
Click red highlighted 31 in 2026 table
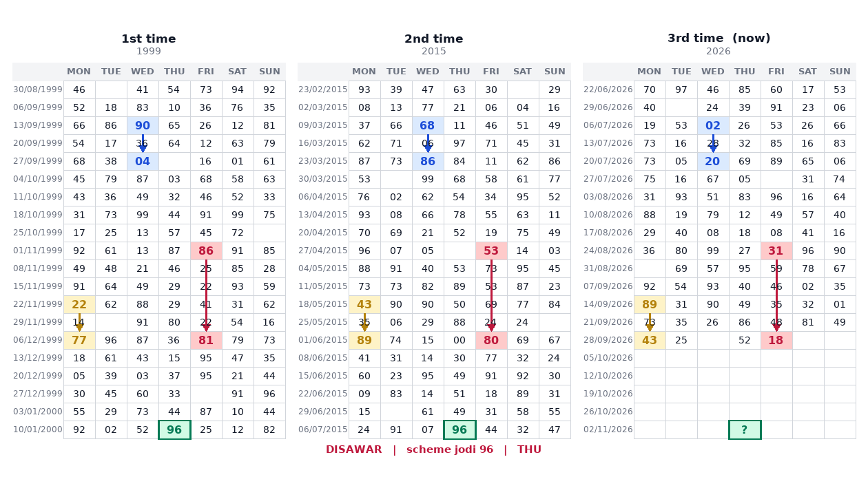[x=776, y=251]
